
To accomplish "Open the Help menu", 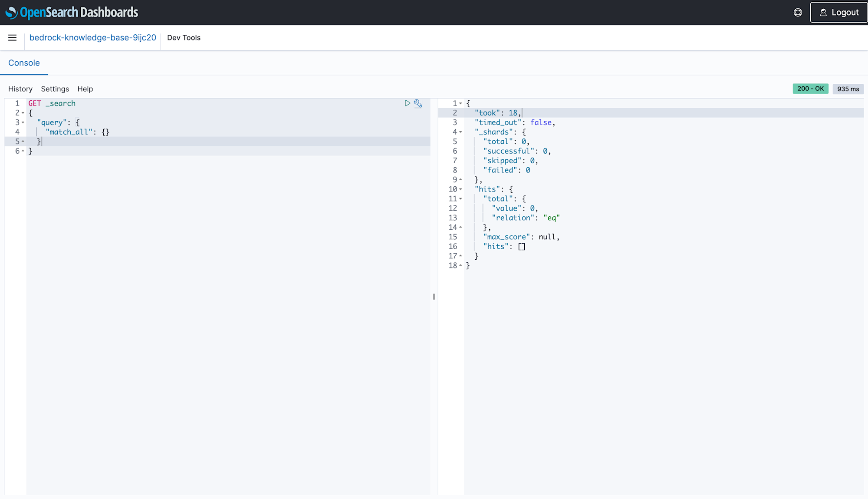I will click(85, 89).
